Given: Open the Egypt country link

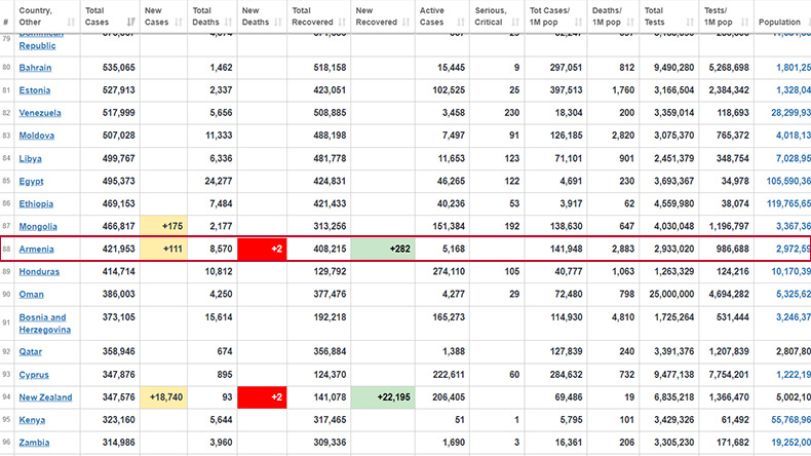Looking at the screenshot, I should coord(31,181).
